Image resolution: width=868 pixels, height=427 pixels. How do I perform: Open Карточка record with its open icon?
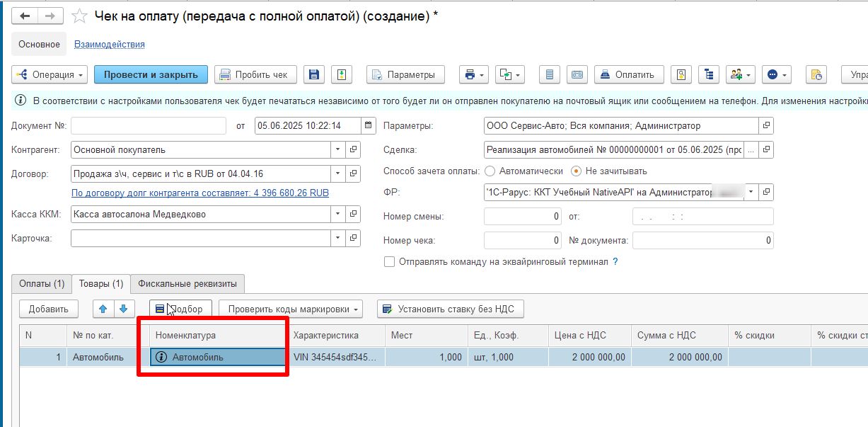pyautogui.click(x=354, y=239)
